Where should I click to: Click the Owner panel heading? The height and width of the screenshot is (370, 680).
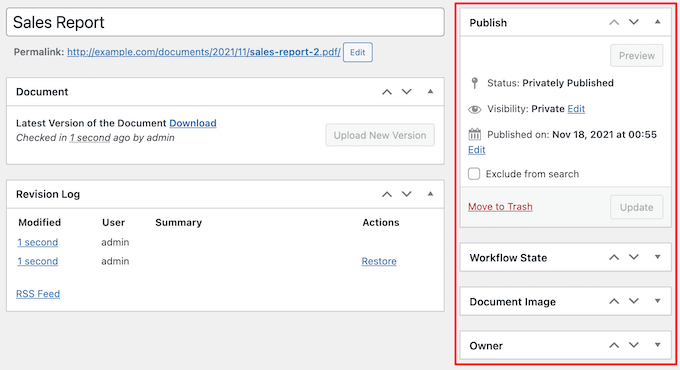pos(486,346)
